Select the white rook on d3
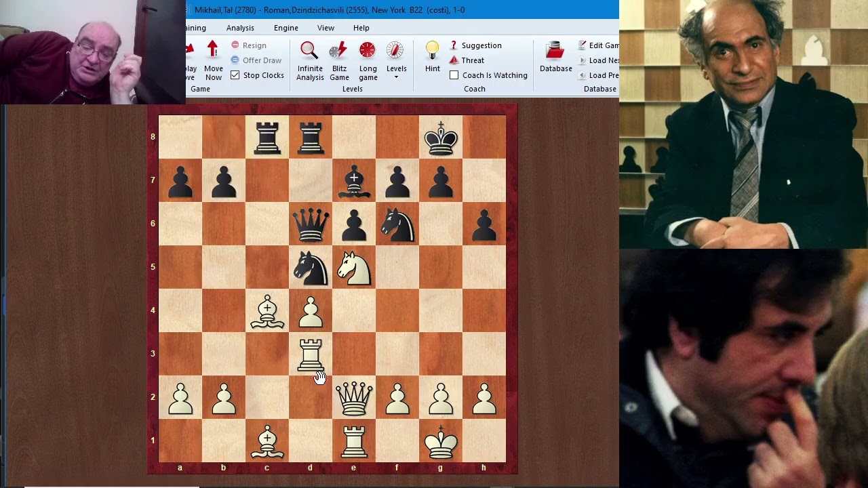The width and height of the screenshot is (868, 488). click(x=311, y=354)
